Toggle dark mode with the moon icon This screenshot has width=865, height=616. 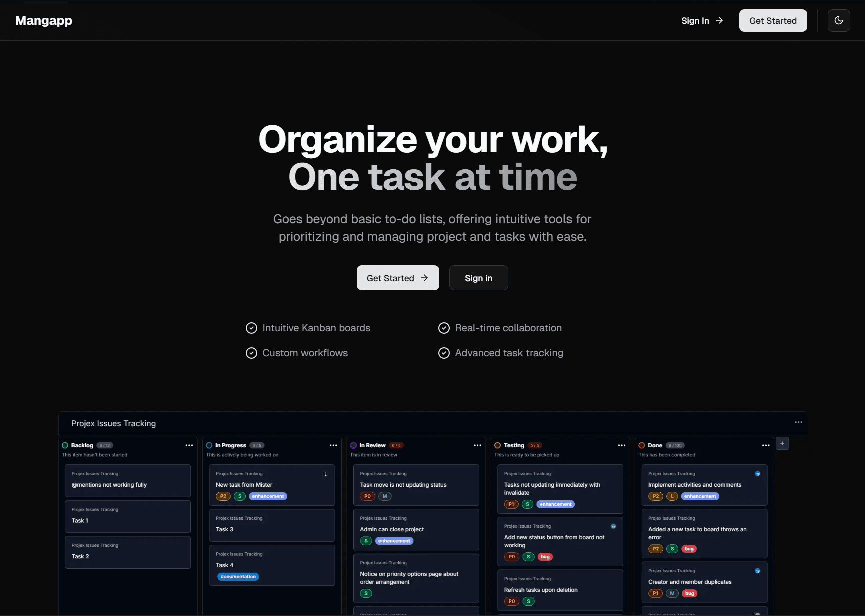pyautogui.click(x=839, y=20)
